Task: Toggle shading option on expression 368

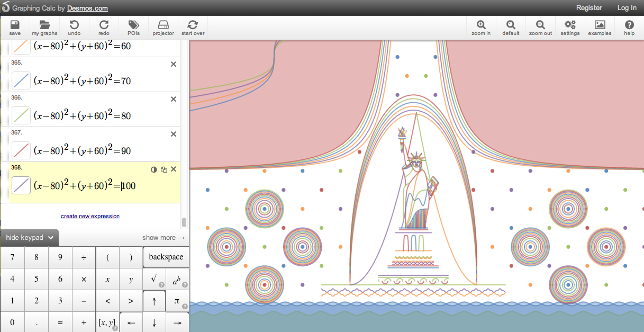Action: click(154, 169)
